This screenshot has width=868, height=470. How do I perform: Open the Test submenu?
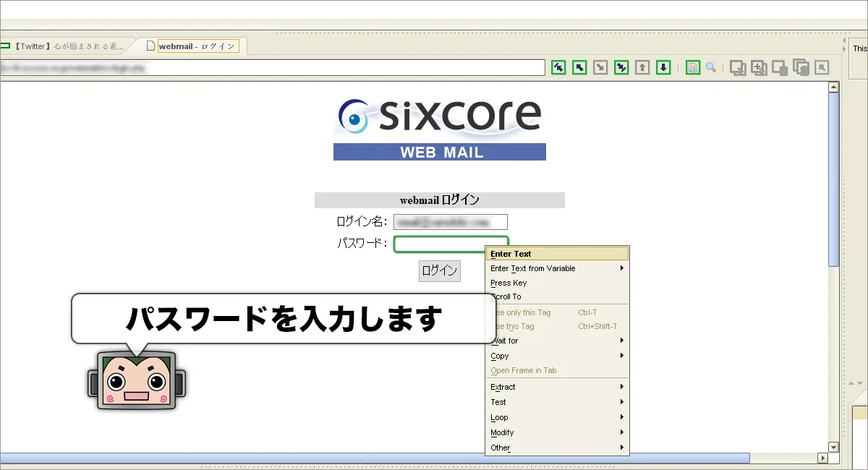point(557,402)
